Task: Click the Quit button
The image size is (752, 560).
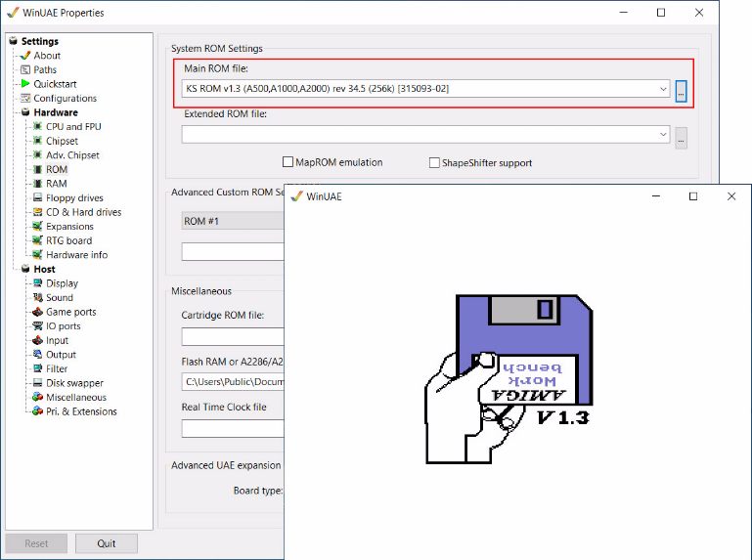Action: click(107, 543)
